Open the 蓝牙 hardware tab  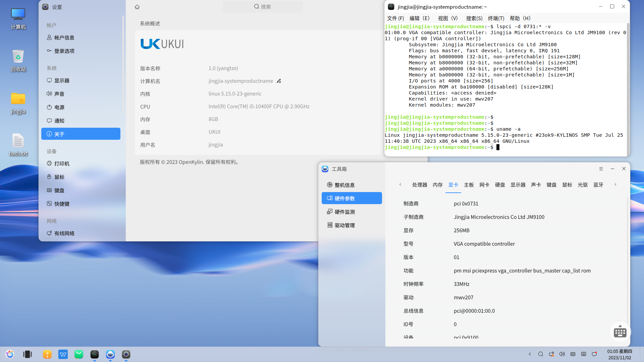[x=598, y=185]
